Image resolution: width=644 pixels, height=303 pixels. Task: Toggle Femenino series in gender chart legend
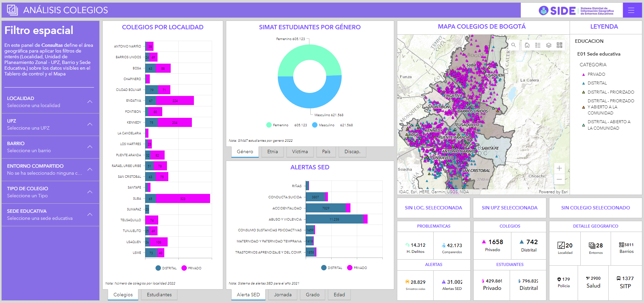click(286, 125)
